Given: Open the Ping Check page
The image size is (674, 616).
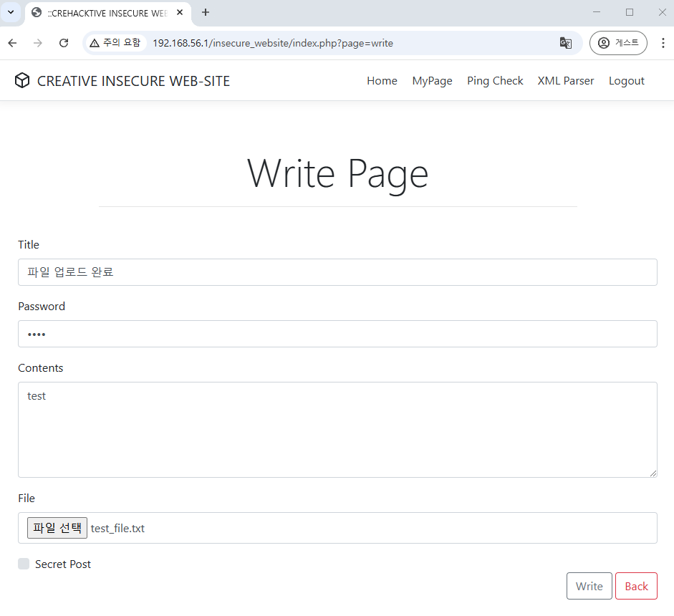Looking at the screenshot, I should tap(495, 81).
